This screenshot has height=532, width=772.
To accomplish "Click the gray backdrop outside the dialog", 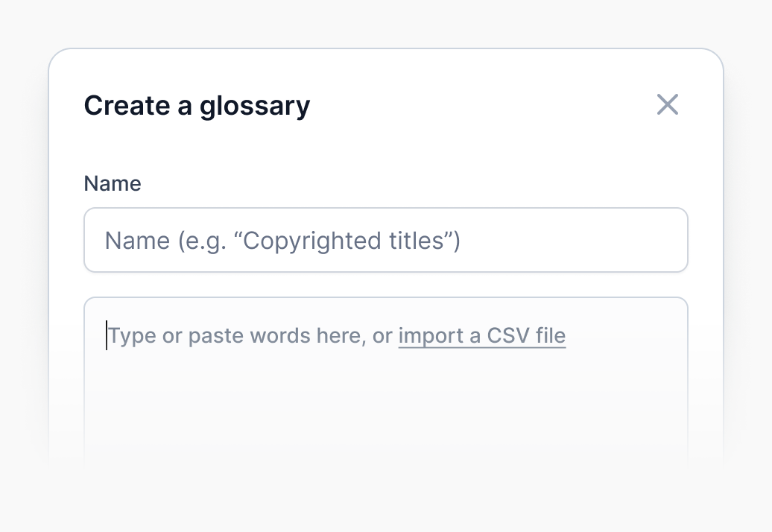I will (x=22, y=298).
